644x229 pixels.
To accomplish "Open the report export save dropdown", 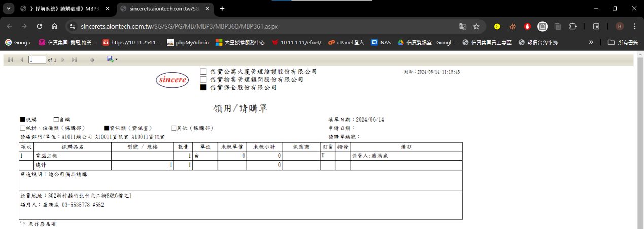I will click(x=112, y=60).
